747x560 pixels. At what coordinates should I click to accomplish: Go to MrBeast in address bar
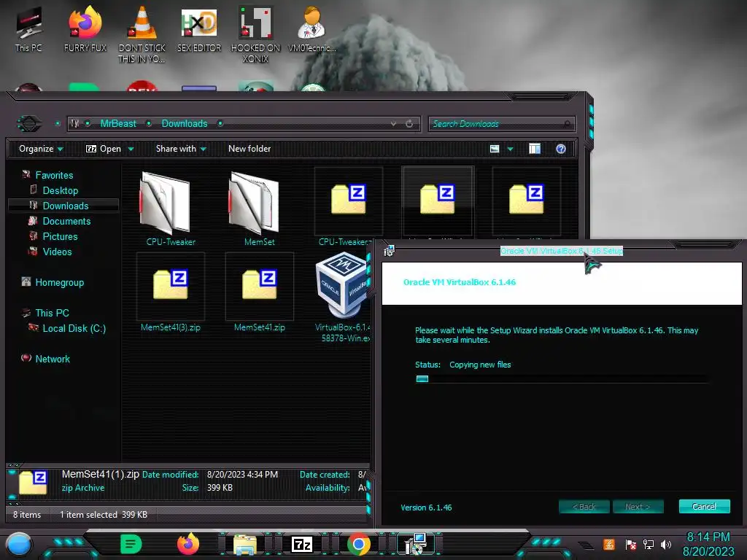[x=118, y=124]
